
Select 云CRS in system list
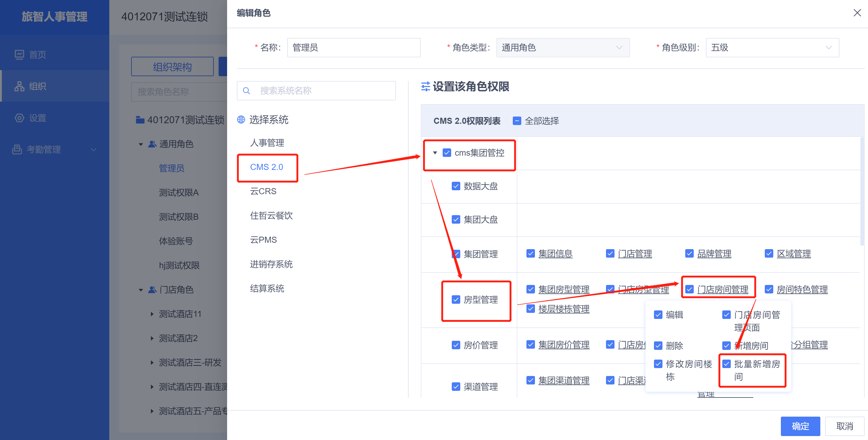pos(263,191)
